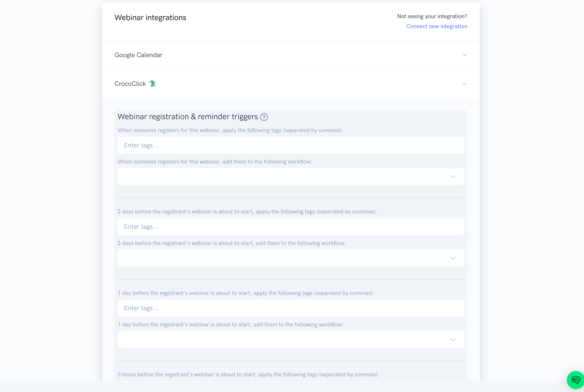Follow the Connect new integration link

pyautogui.click(x=437, y=26)
